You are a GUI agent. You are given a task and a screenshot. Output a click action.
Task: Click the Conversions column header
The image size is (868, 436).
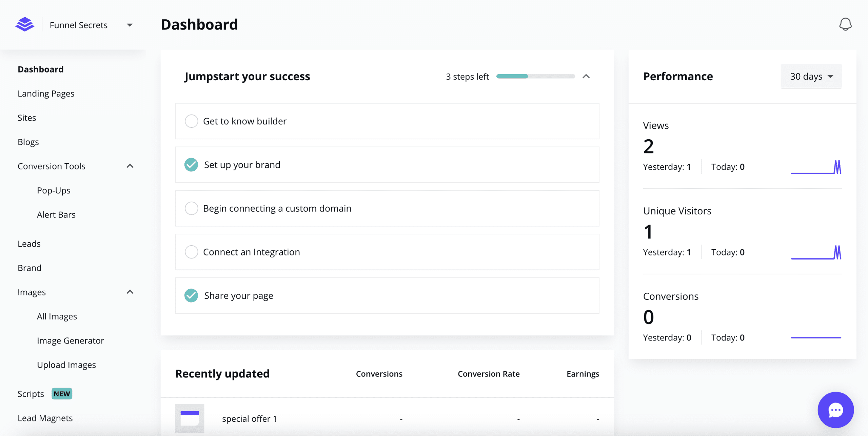click(x=379, y=374)
